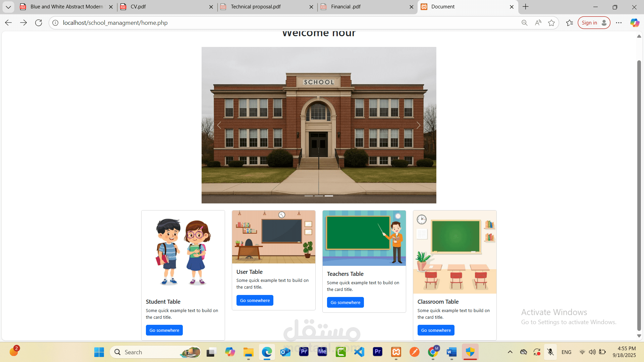Expand hidden system tray icons
Image resolution: width=644 pixels, height=362 pixels.
click(x=510, y=352)
